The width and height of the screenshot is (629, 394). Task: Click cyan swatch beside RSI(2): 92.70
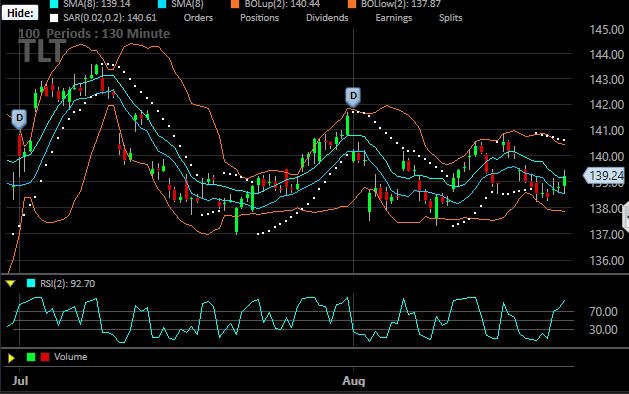tap(31, 283)
